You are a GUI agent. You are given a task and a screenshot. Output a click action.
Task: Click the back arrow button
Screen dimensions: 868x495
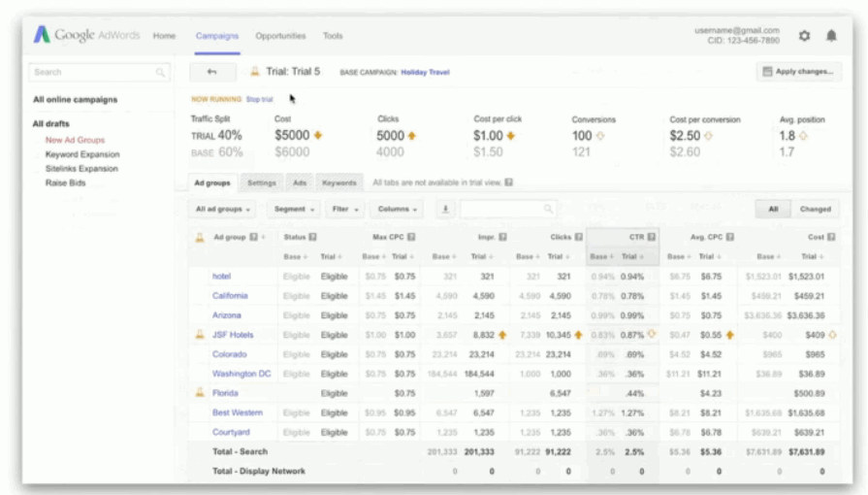212,72
